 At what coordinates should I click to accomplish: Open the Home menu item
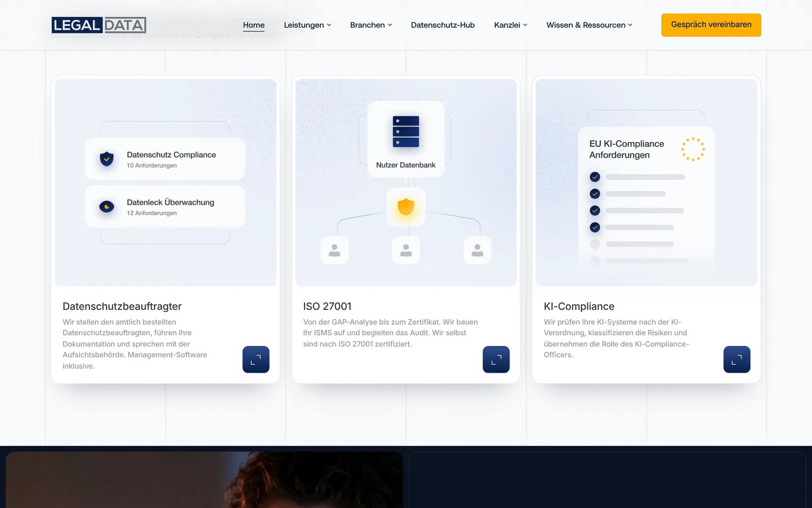coord(254,25)
